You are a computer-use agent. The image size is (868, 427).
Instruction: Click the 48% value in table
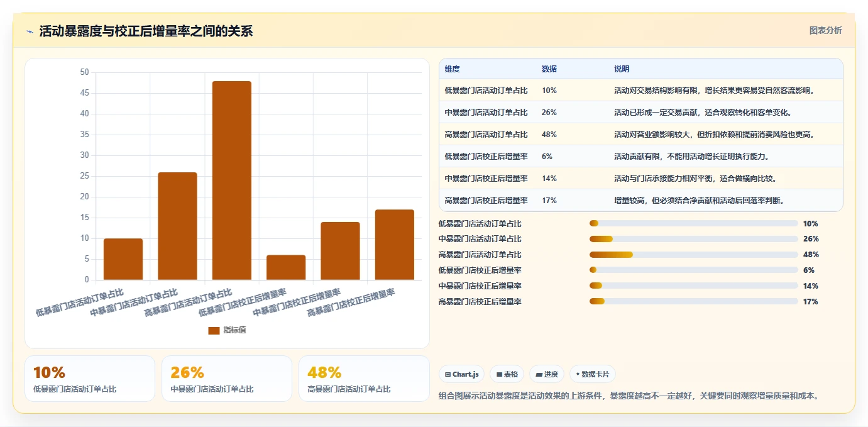pyautogui.click(x=549, y=135)
